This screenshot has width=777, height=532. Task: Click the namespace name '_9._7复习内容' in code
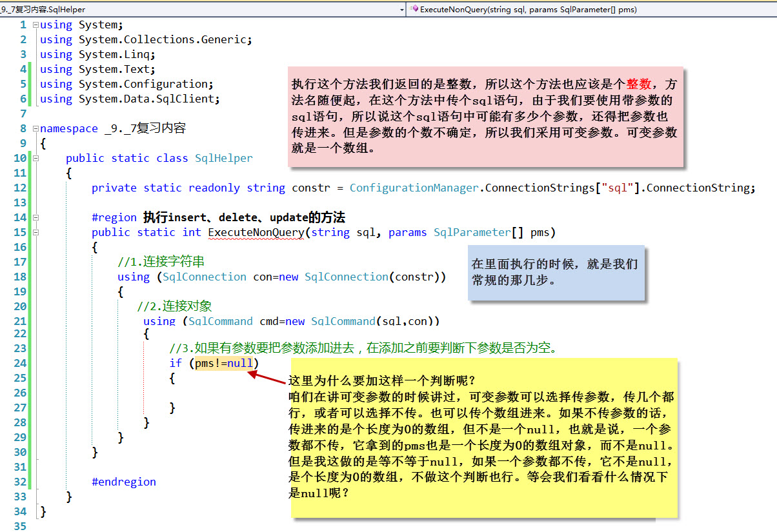click(145, 128)
